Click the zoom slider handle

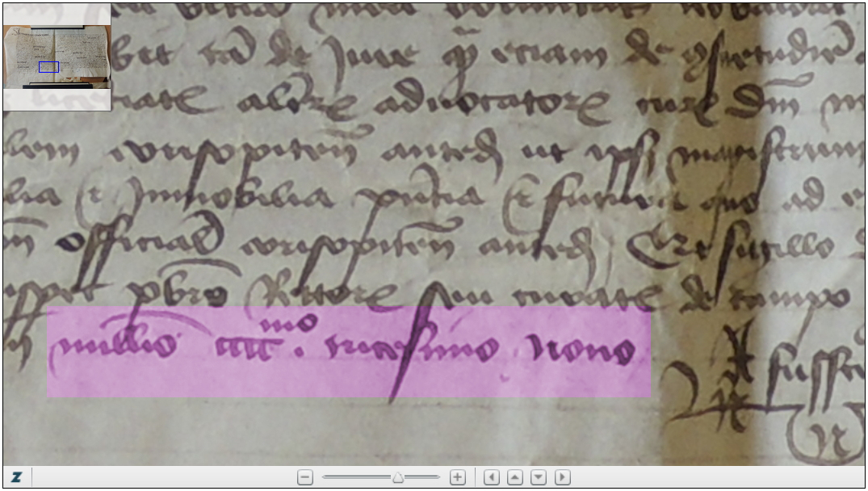(397, 477)
